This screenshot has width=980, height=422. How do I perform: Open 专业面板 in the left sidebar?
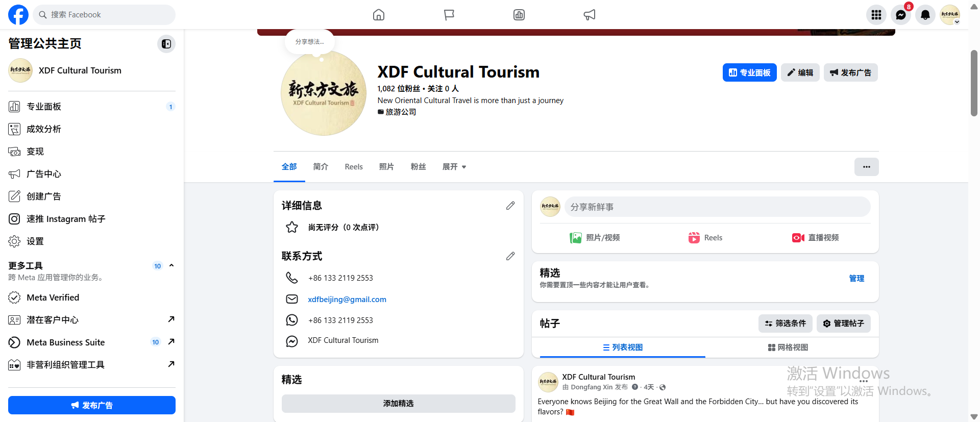click(x=92, y=107)
